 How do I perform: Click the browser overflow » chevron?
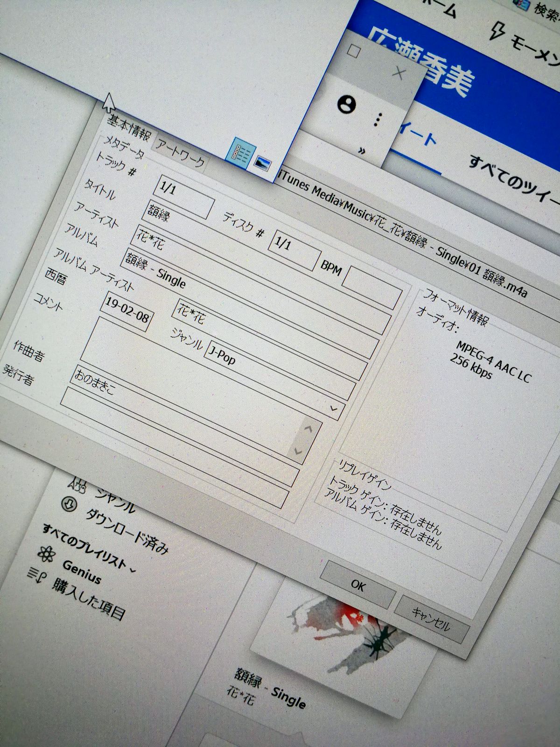(x=361, y=150)
